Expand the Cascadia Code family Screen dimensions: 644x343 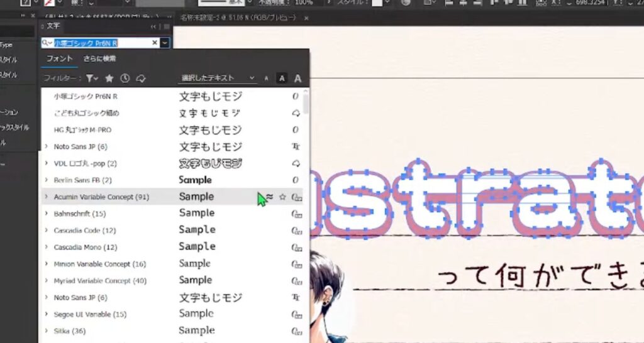click(47, 230)
